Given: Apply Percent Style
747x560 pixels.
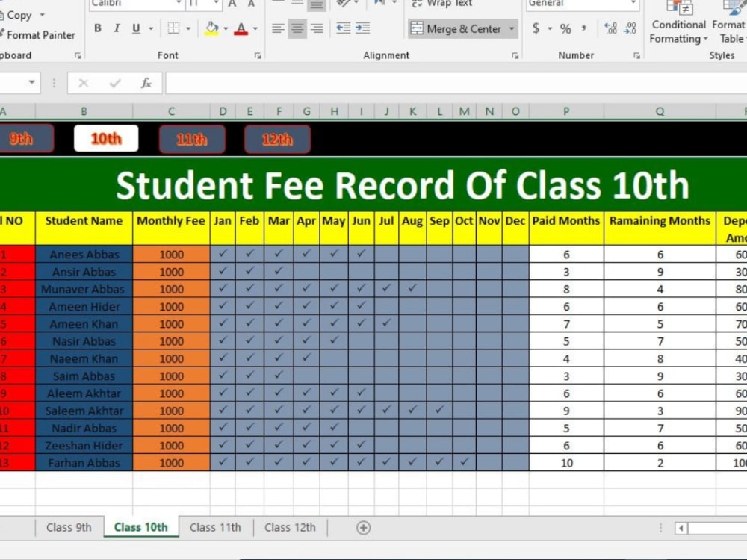Looking at the screenshot, I should tap(565, 28).
